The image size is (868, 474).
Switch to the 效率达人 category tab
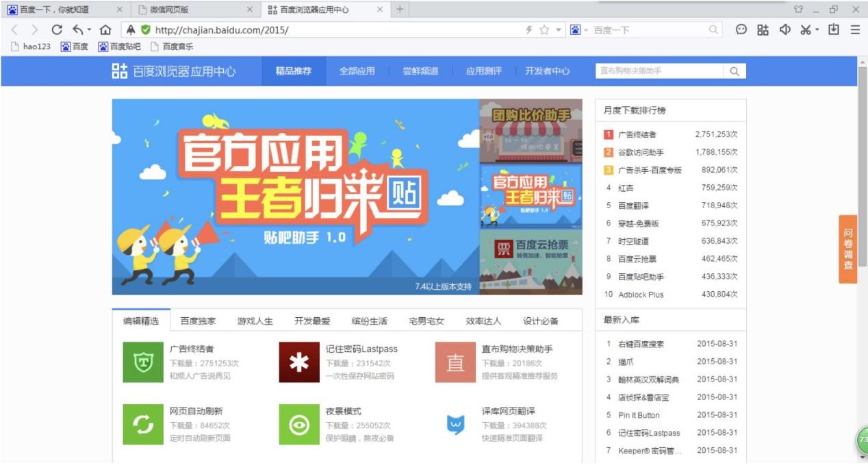(x=483, y=321)
